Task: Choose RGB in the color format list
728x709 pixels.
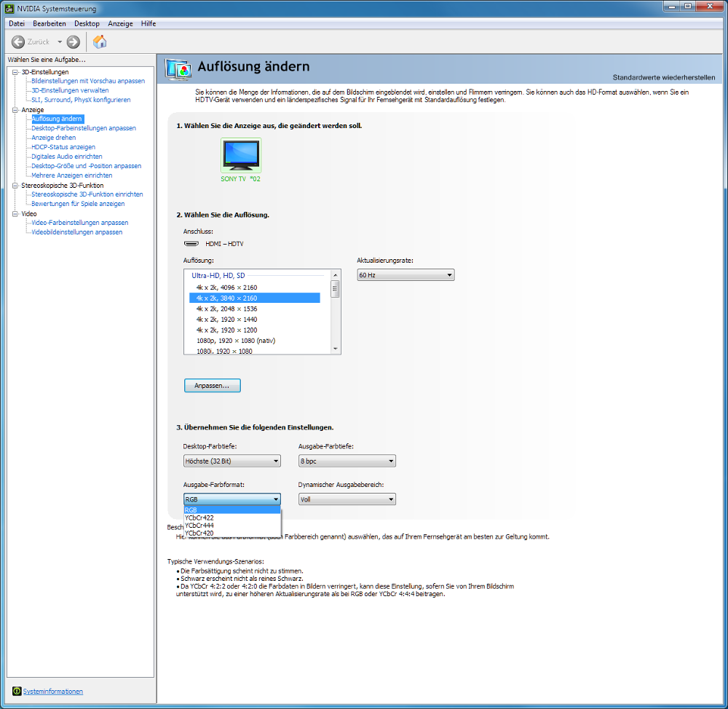Action: (232, 510)
